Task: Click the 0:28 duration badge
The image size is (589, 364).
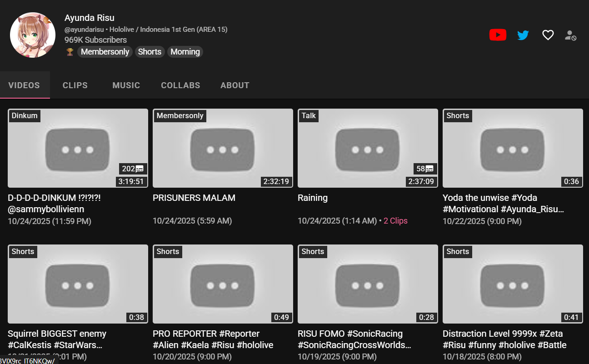Action: pos(426,317)
